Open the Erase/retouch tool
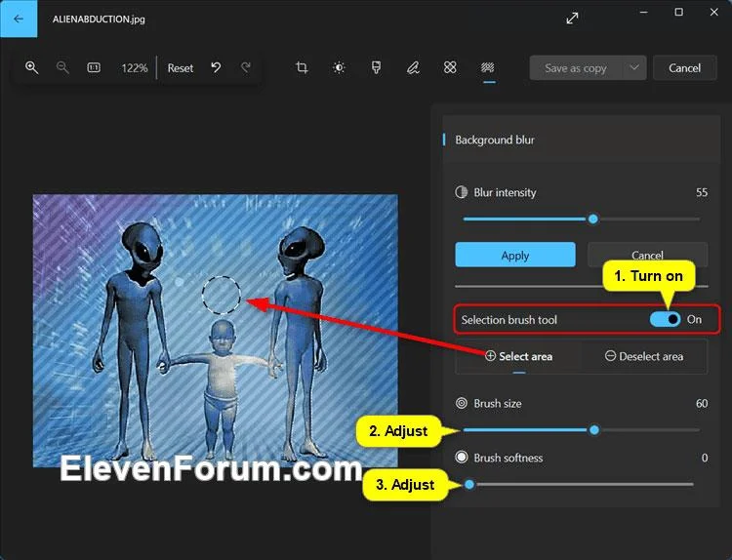Image resolution: width=732 pixels, height=560 pixels. (450, 67)
